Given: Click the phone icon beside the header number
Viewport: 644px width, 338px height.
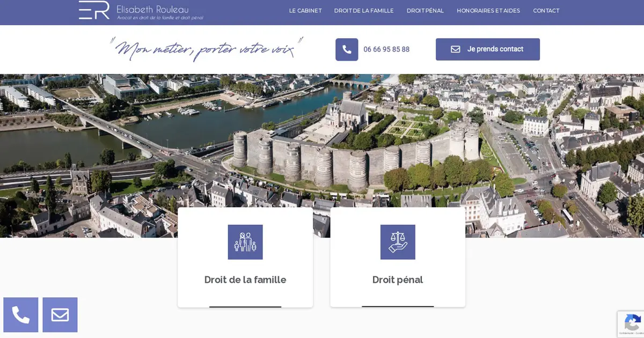Looking at the screenshot, I should click(347, 49).
